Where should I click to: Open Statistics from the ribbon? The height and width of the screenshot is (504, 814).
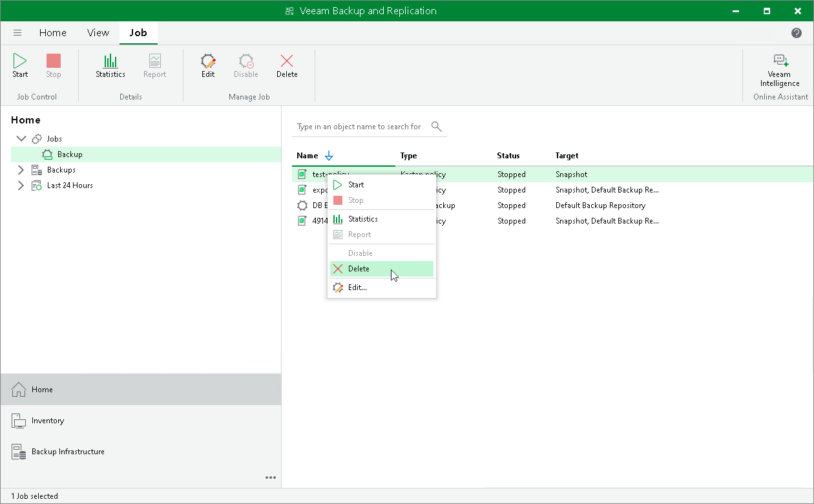pyautogui.click(x=110, y=66)
